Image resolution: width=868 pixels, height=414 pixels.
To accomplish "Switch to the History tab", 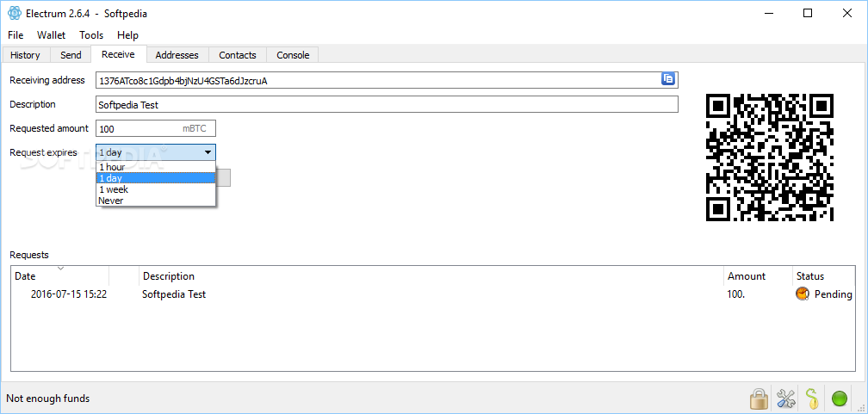I will (26, 55).
